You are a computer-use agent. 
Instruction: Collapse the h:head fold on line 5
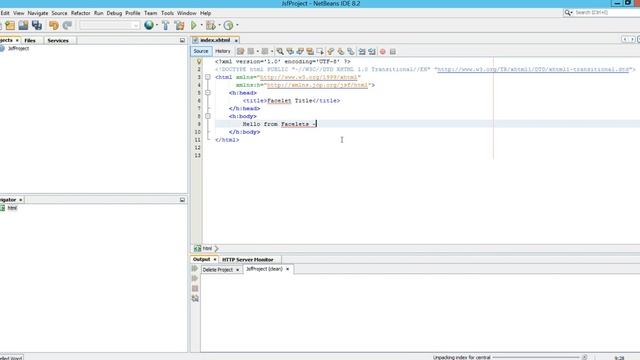tap(208, 93)
